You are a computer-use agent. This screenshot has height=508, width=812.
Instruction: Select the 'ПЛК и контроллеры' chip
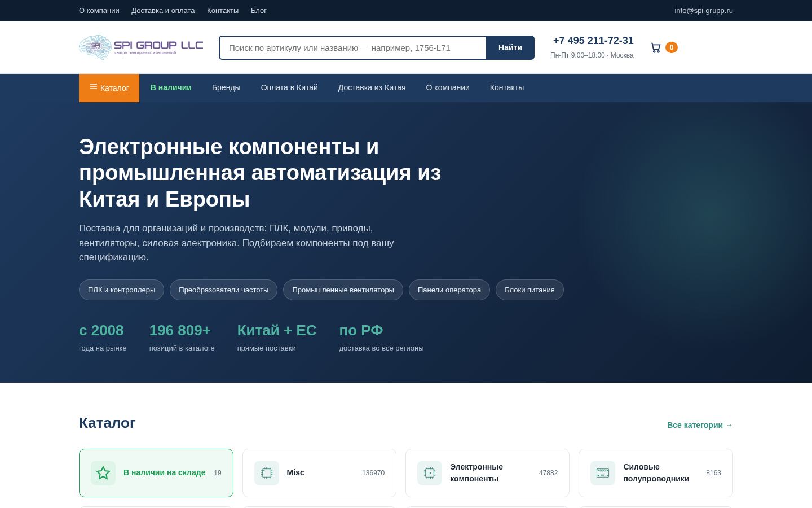click(x=121, y=290)
